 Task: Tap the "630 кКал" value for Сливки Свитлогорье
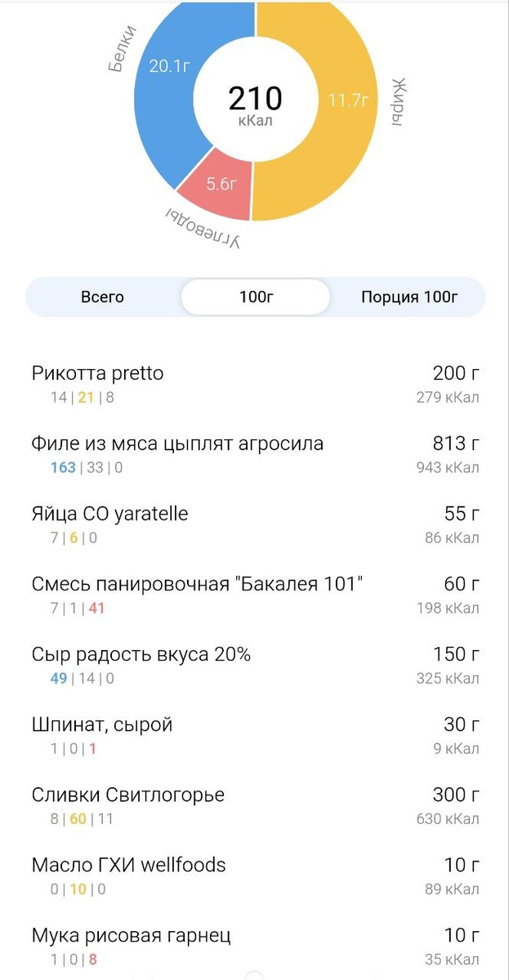449,819
